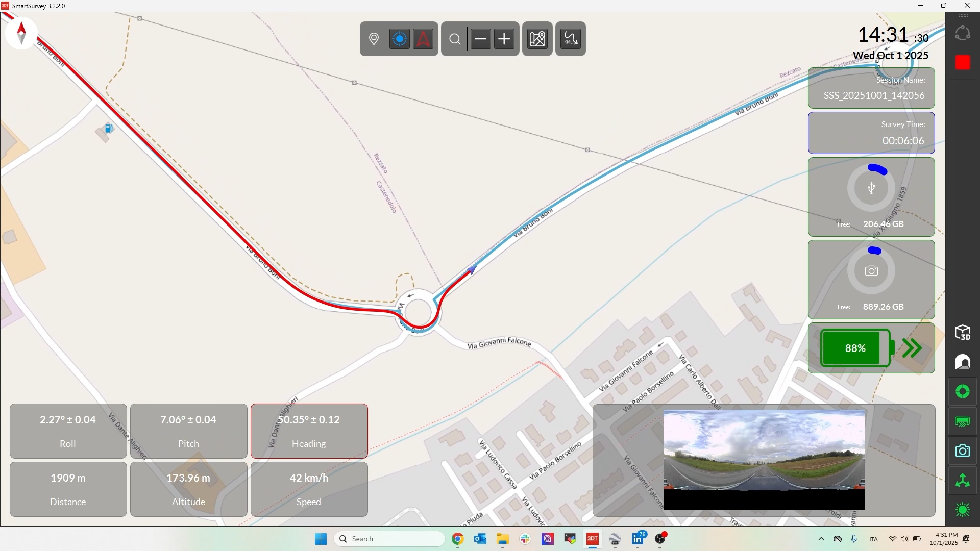The image size is (980, 551).
Task: Click the location pin icon
Action: [374, 39]
